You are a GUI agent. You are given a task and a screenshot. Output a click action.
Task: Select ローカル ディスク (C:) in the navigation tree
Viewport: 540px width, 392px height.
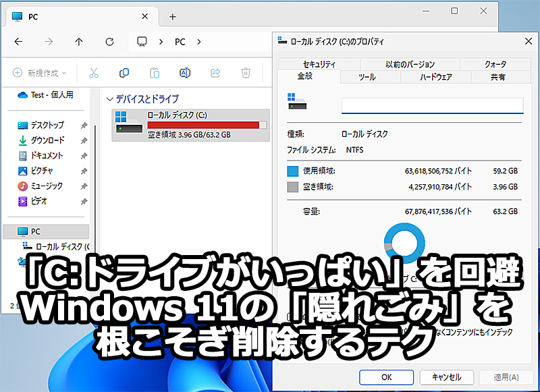click(55, 246)
